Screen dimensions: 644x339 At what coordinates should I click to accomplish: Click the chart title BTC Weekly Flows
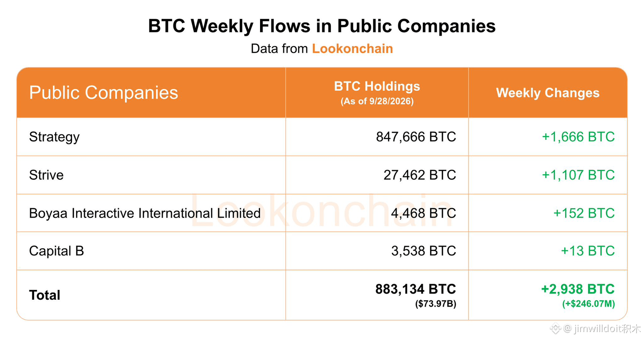pyautogui.click(x=322, y=26)
